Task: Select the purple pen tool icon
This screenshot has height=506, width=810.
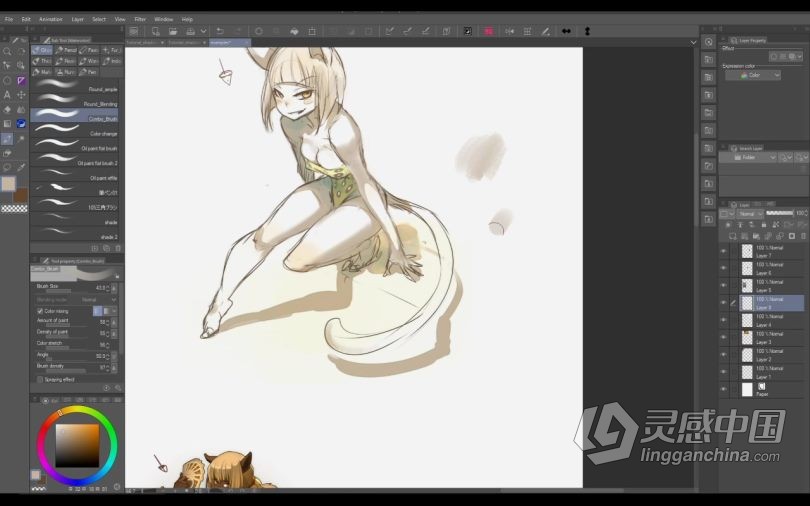Action: (x=21, y=81)
